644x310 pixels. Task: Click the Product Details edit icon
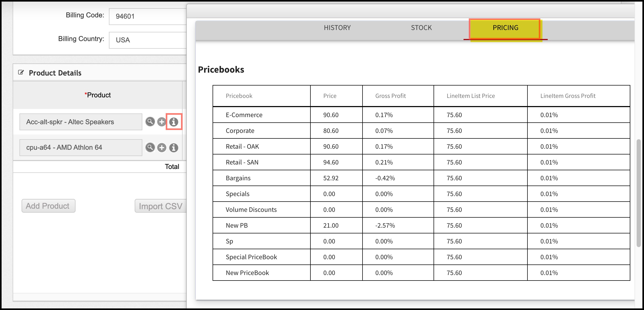(21, 72)
